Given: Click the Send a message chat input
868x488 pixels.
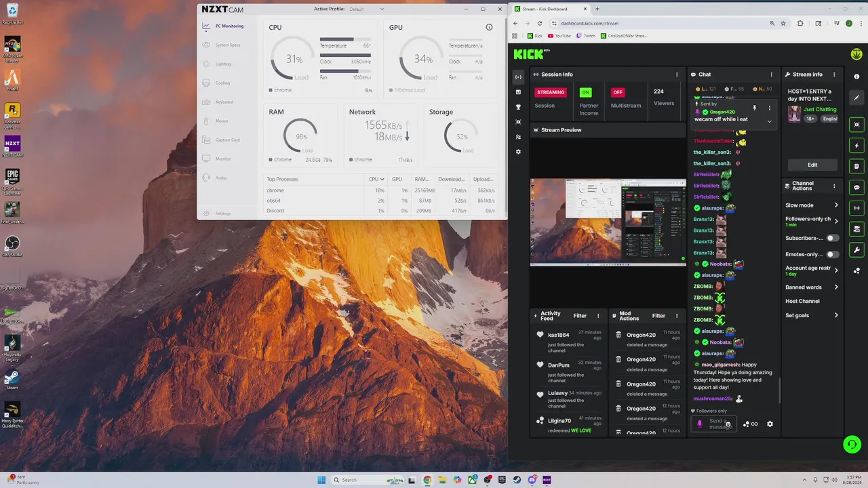Looking at the screenshot, I should [713, 424].
